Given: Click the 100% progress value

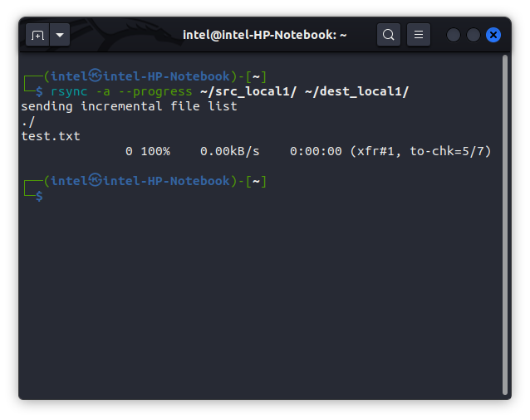Looking at the screenshot, I should tap(155, 151).
